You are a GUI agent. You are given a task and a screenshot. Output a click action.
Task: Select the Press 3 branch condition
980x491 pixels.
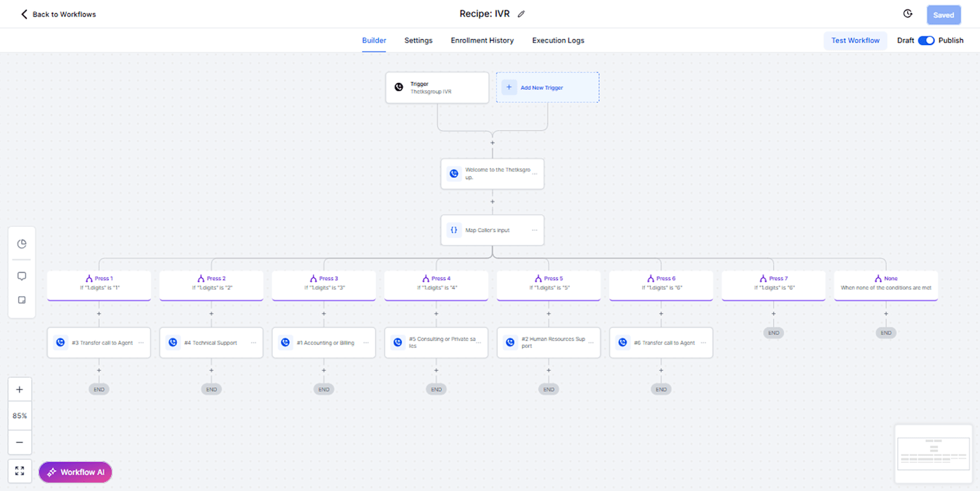coord(324,284)
